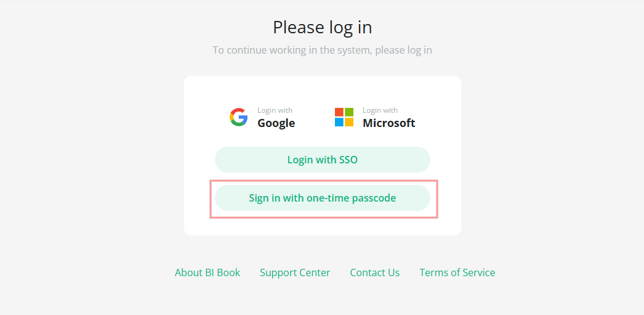Select the bold Microsoft login label
Viewport: 644px width, 315px height.
[388, 123]
